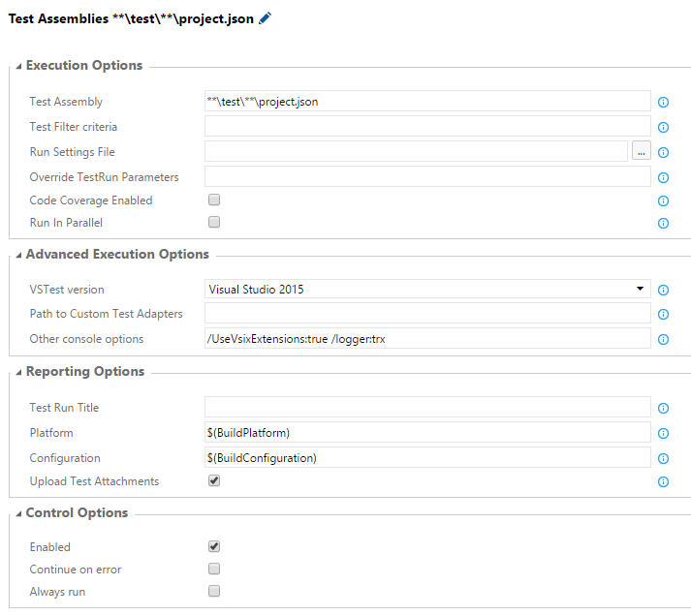Collapse the Execution Options section
The width and height of the screenshot is (691, 616).
(19, 66)
